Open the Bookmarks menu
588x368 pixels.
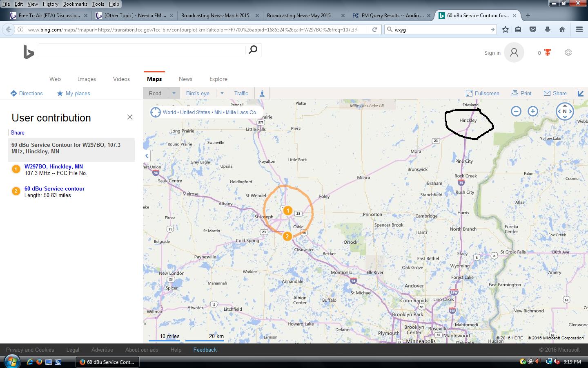[x=75, y=4]
